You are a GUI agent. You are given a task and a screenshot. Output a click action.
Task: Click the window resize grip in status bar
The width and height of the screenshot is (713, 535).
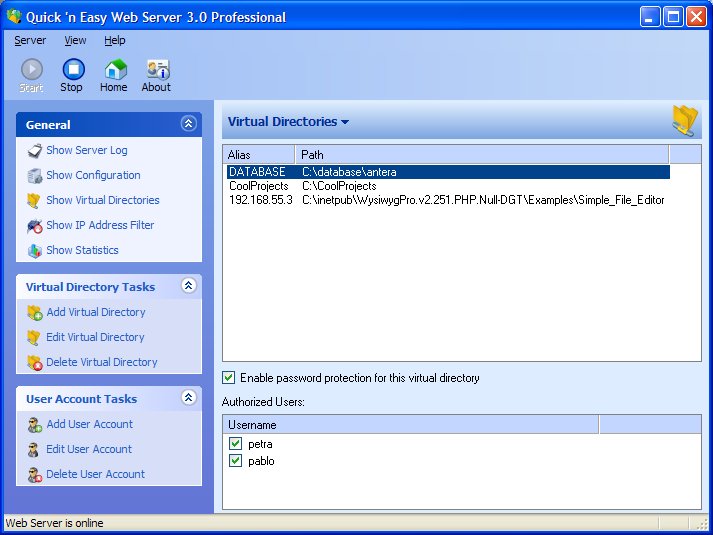(x=703, y=524)
